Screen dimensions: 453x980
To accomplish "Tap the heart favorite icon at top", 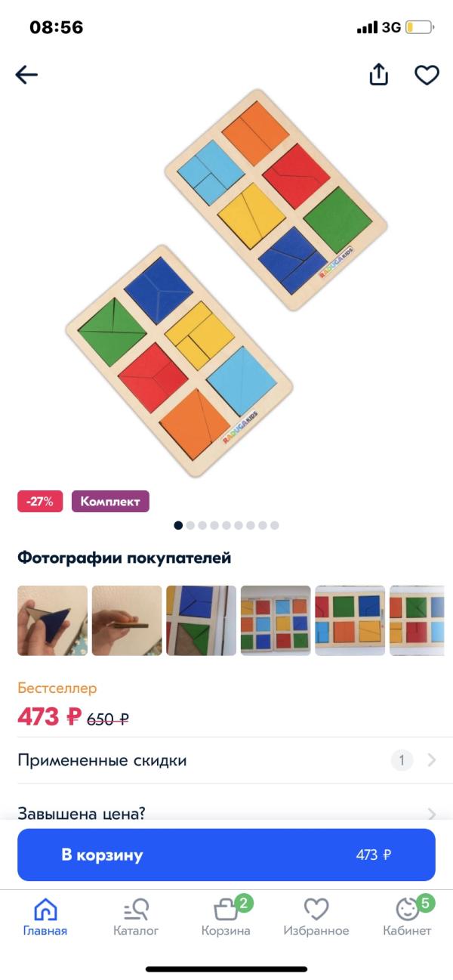I will (x=427, y=75).
